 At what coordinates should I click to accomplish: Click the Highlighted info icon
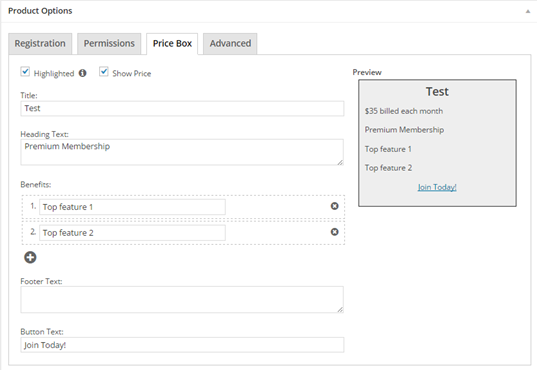coord(83,73)
